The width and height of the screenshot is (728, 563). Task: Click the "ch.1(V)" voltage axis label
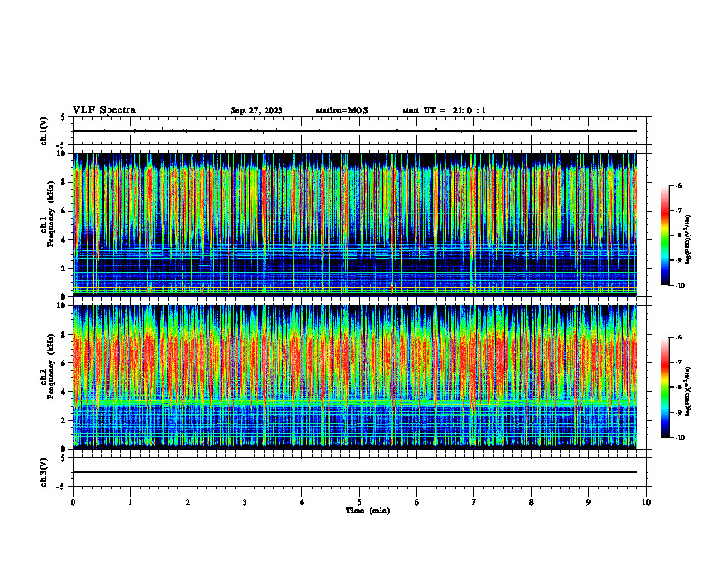[43, 131]
